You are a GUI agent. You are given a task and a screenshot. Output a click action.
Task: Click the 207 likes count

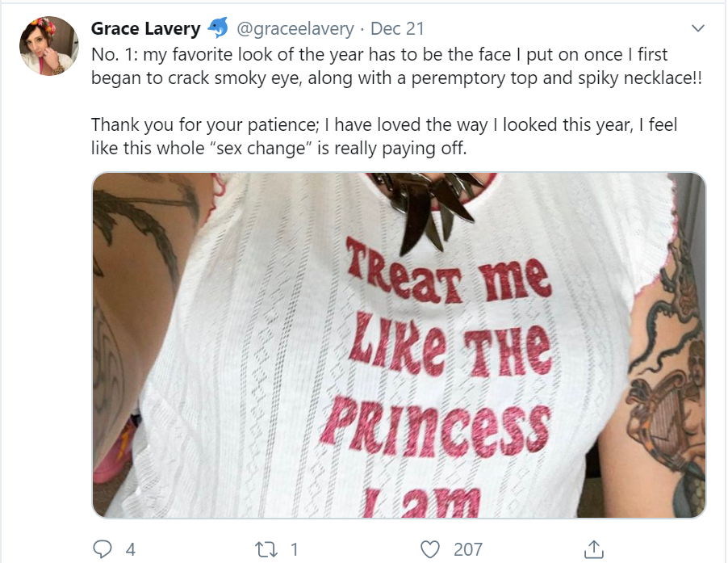pos(468,550)
